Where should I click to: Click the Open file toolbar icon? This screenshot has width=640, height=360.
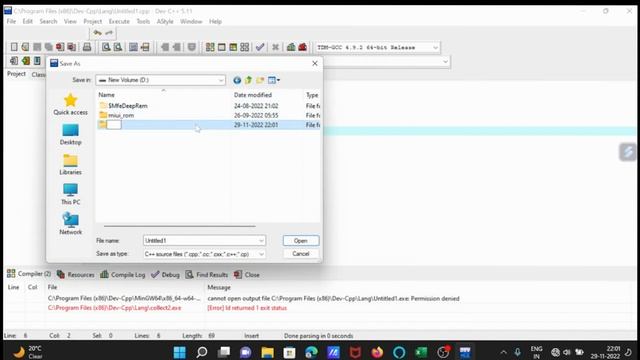(25, 47)
